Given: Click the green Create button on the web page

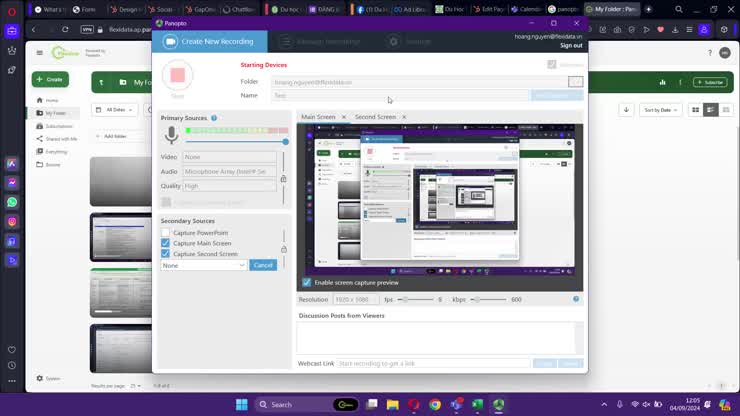Looking at the screenshot, I should click(x=50, y=79).
